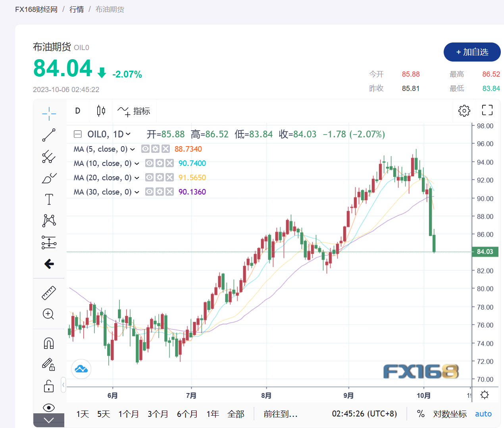Select the pitchfork tool in sidebar

point(49,157)
